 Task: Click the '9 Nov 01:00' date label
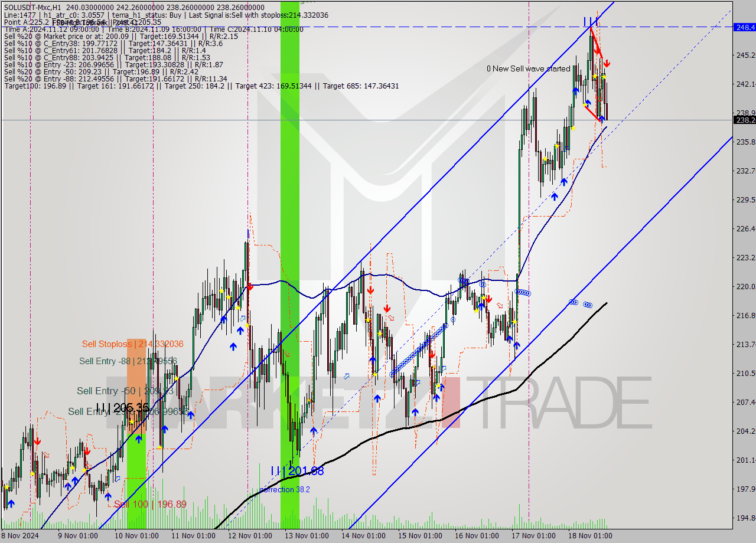pos(77,536)
